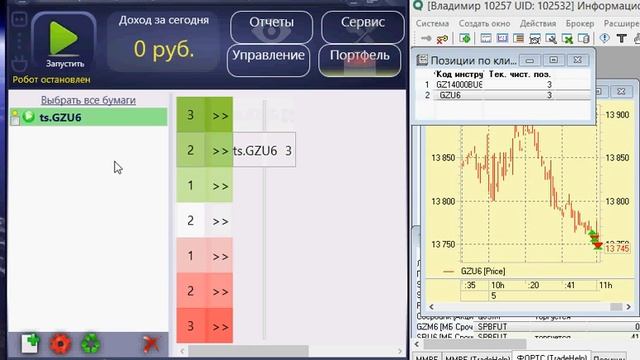Click the Код инстру column header
The image size is (640, 360).
[x=459, y=74]
